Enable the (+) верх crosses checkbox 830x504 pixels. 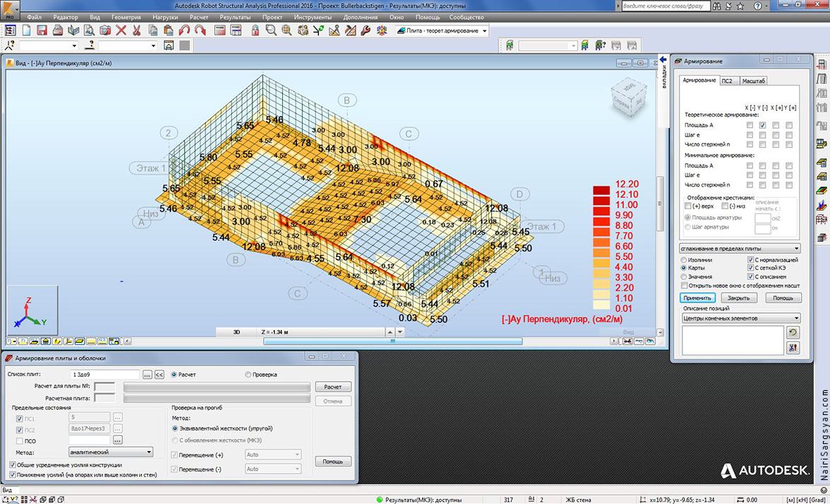click(688, 206)
